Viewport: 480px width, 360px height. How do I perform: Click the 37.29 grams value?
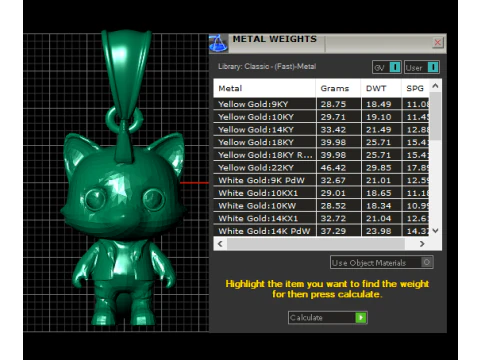333,231
